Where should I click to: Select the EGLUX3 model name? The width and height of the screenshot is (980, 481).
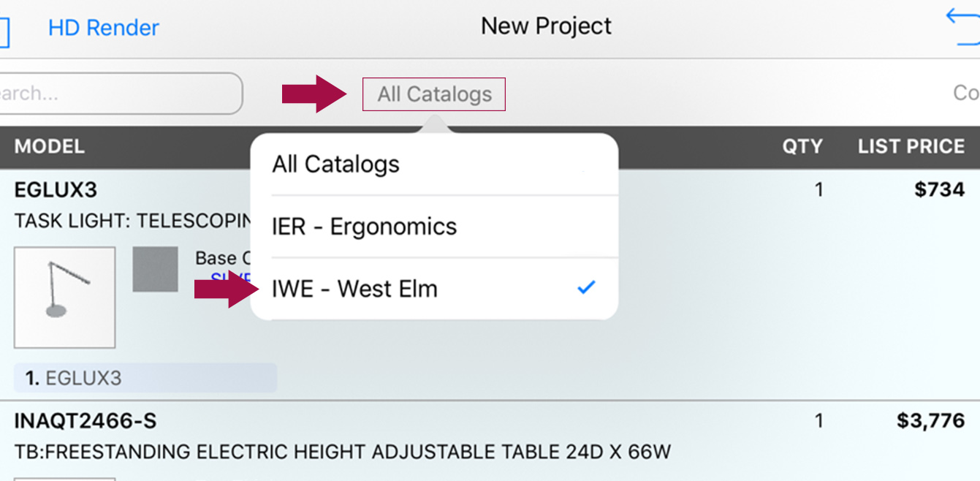pos(56,190)
